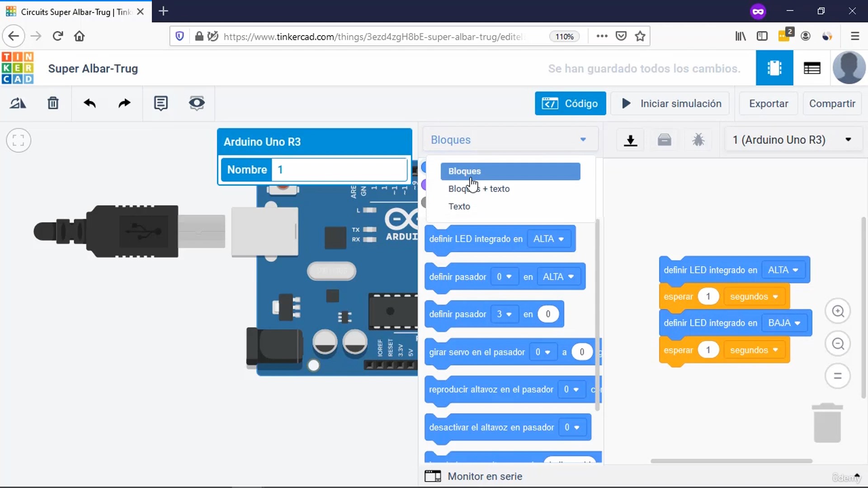Open the 1 (Arduino Uno R3) board selector
Image resolution: width=868 pixels, height=488 pixels.
click(x=793, y=140)
